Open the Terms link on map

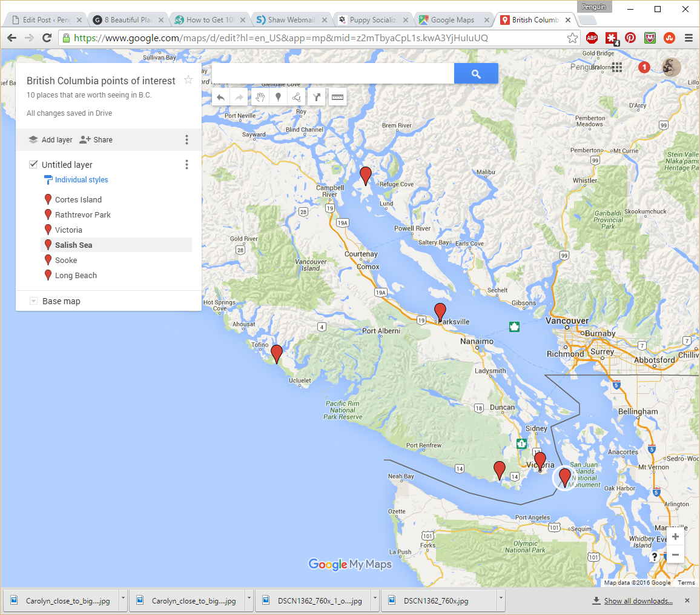click(x=686, y=582)
